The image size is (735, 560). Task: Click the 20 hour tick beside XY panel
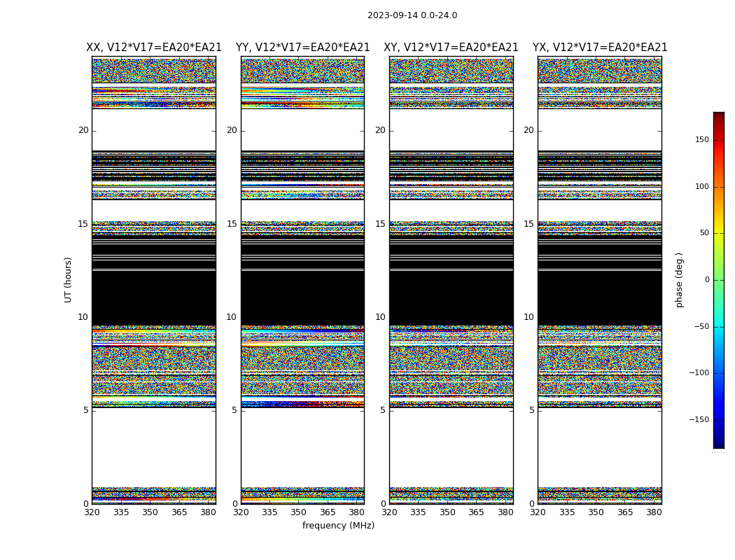click(381, 130)
